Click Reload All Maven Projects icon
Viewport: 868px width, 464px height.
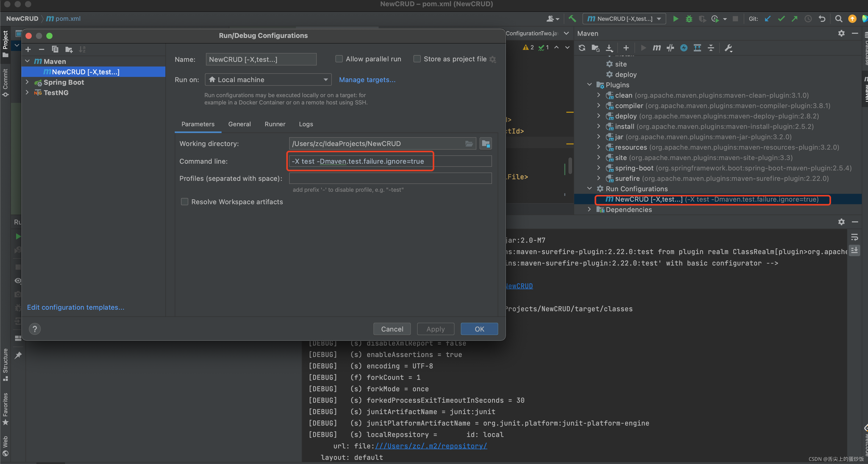coord(582,48)
